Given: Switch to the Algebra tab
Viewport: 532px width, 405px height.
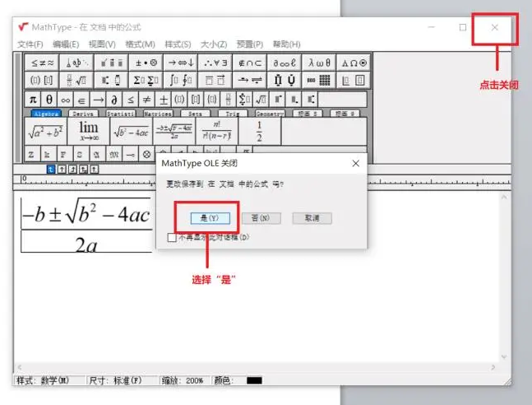Looking at the screenshot, I should pyautogui.click(x=46, y=114).
